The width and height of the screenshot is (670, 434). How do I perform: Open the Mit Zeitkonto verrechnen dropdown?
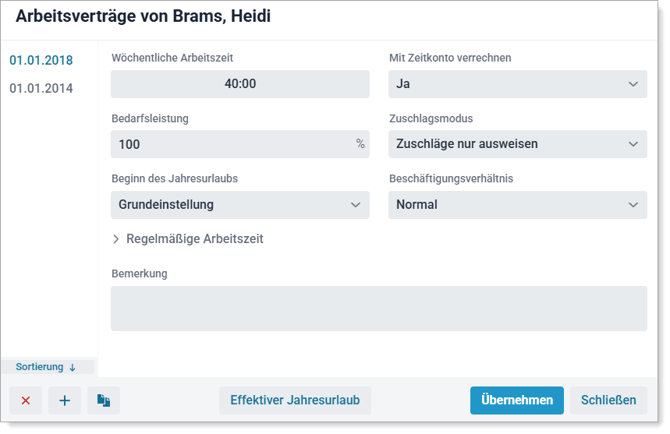(517, 84)
